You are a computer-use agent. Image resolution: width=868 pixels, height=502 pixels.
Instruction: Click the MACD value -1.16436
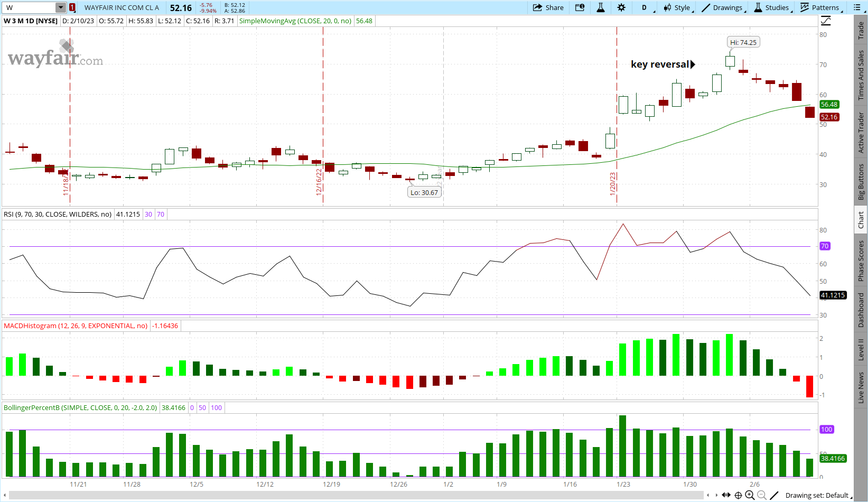pos(165,326)
